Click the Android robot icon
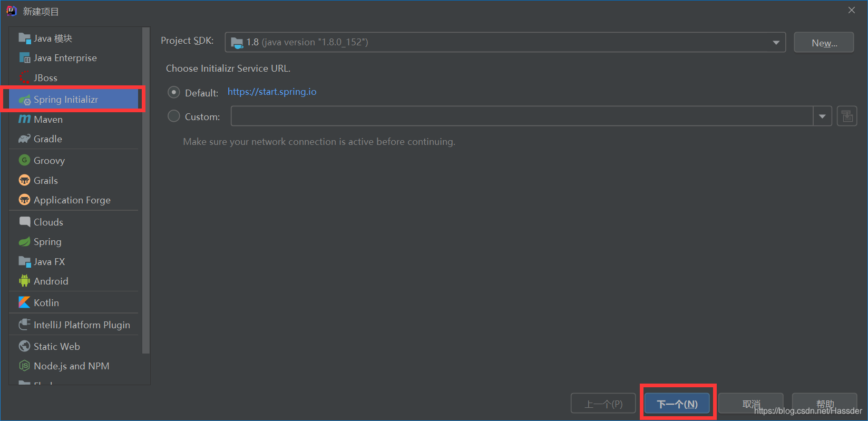 coord(24,281)
